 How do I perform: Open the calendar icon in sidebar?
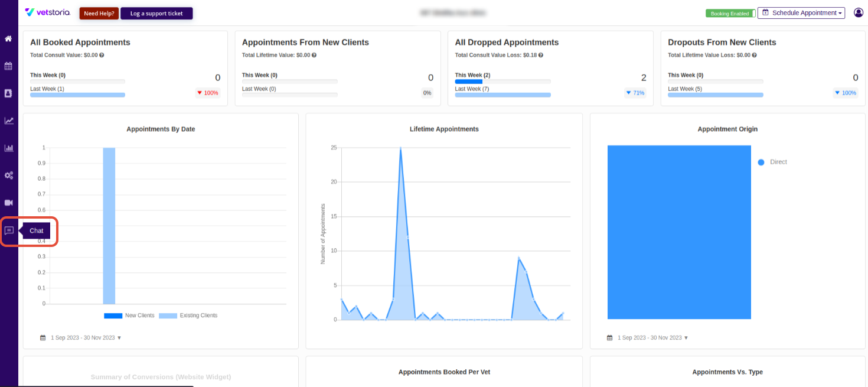[8, 66]
